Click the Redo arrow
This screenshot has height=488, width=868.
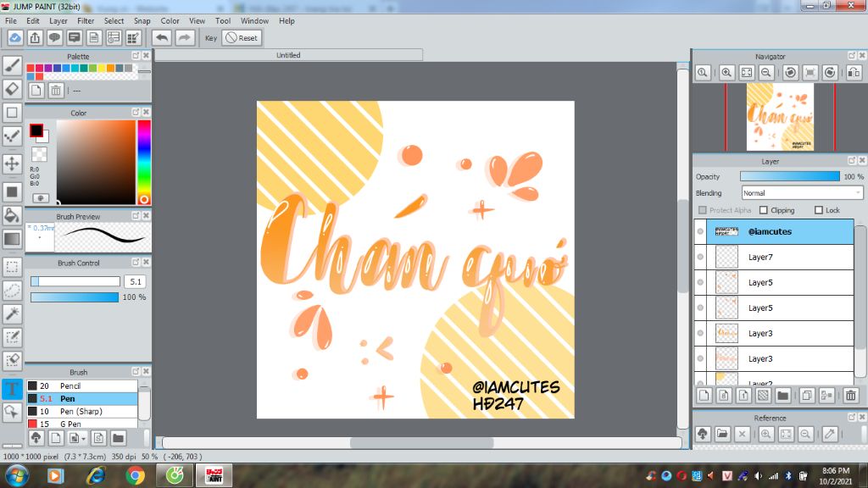click(184, 37)
